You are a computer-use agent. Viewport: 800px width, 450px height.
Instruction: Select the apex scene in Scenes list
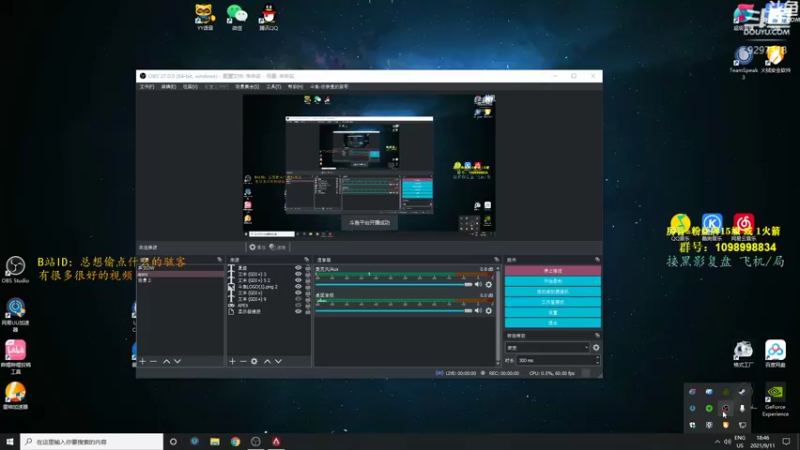pos(180,274)
